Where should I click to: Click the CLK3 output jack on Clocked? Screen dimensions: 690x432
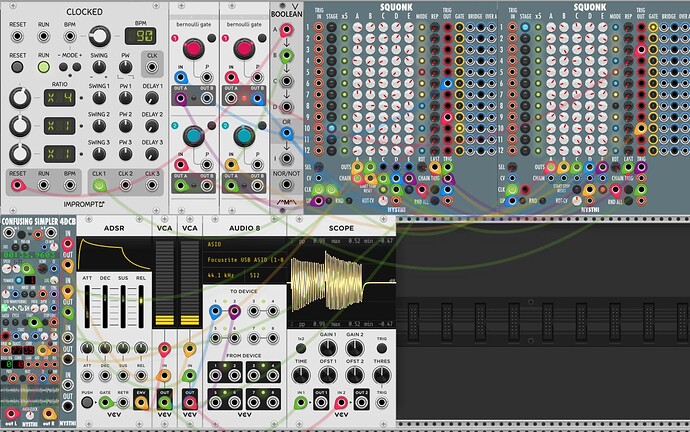[152, 185]
